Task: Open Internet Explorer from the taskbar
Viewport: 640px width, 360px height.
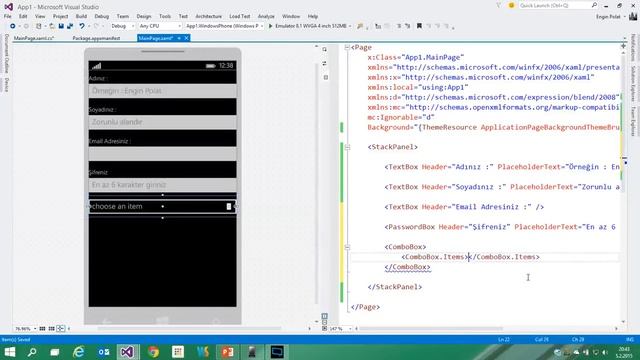Action: click(x=78, y=352)
